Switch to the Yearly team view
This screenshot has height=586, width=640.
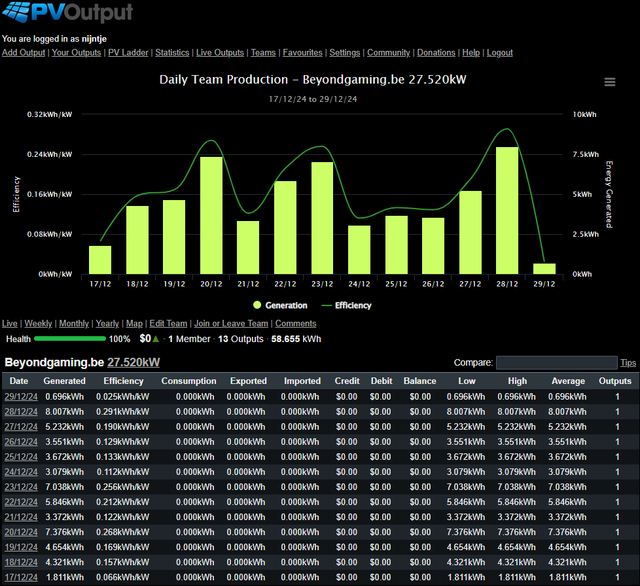click(x=107, y=324)
